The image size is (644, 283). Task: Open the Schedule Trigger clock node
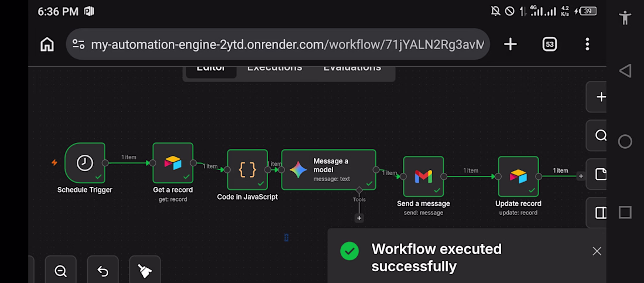click(x=85, y=163)
